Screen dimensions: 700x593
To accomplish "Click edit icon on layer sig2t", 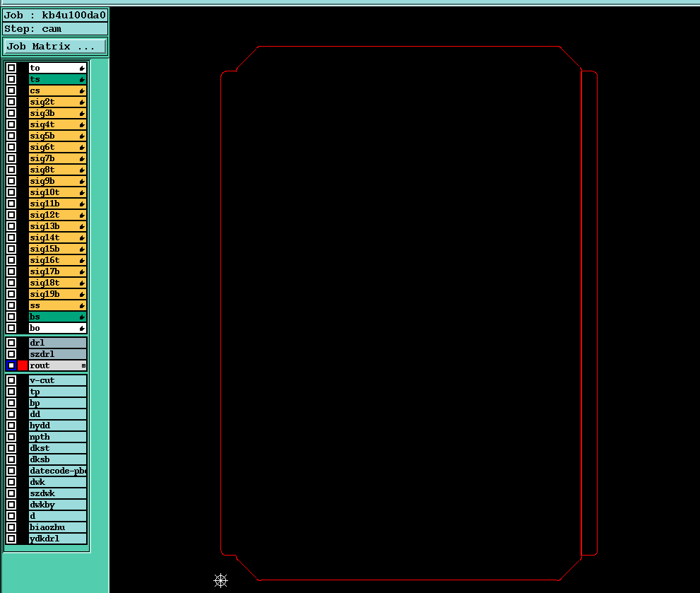I will [x=82, y=102].
